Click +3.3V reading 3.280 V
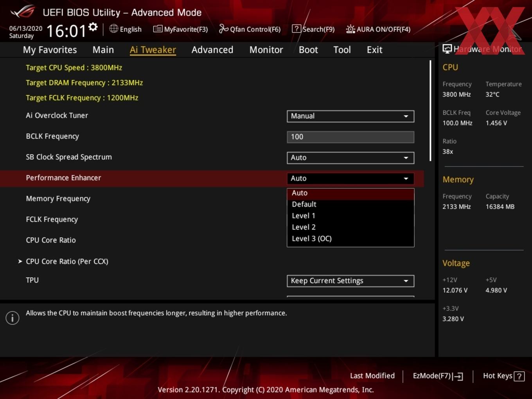This screenshot has height=399, width=532. point(453,319)
